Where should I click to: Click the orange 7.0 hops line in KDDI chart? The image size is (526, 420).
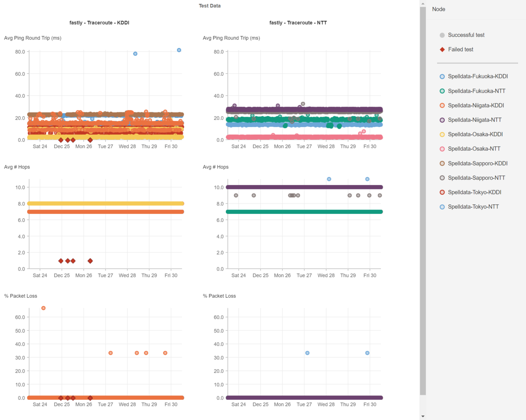[x=105, y=212]
